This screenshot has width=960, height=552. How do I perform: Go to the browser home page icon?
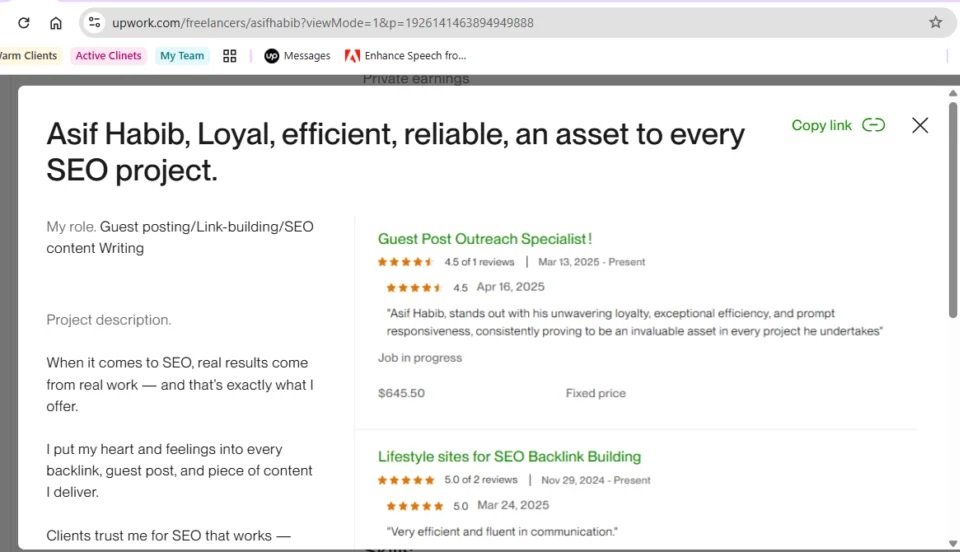coord(56,23)
